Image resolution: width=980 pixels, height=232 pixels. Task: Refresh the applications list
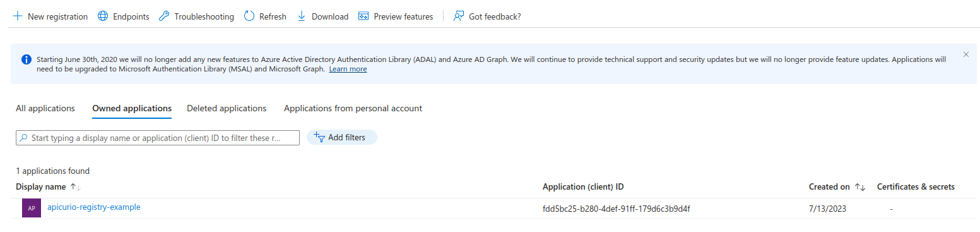point(265,16)
